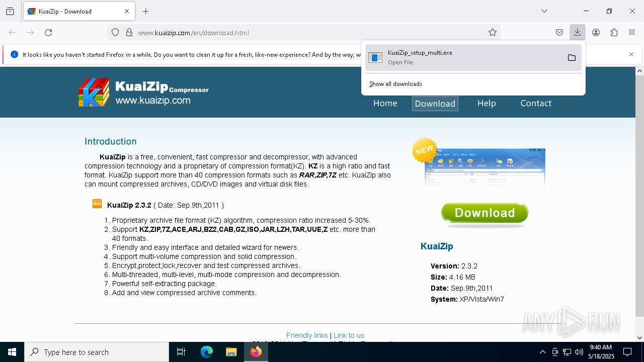Screen dimensions: 644x362
Task: Click the Size: 4.16 MB text
Action: point(453,277)
